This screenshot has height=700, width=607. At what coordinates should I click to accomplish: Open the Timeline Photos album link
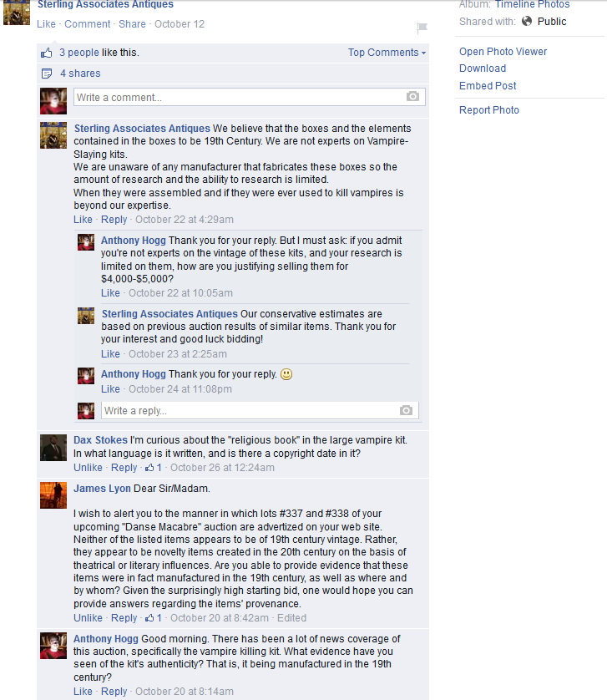pos(532,4)
